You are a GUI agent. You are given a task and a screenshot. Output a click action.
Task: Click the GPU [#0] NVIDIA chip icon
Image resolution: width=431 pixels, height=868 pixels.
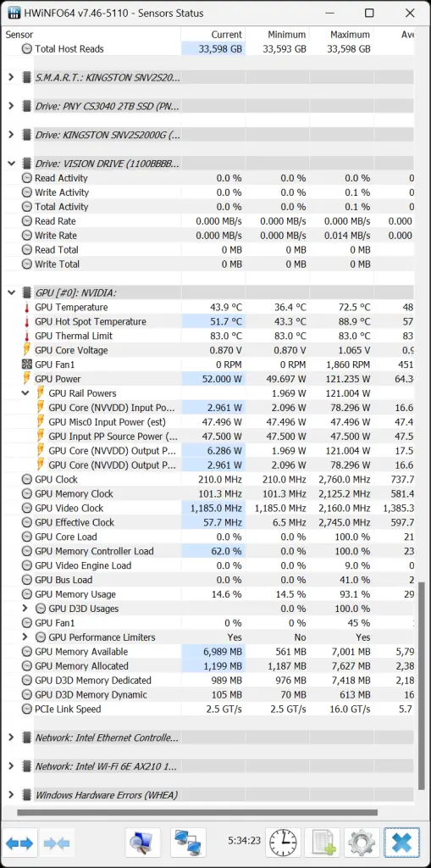point(26,292)
